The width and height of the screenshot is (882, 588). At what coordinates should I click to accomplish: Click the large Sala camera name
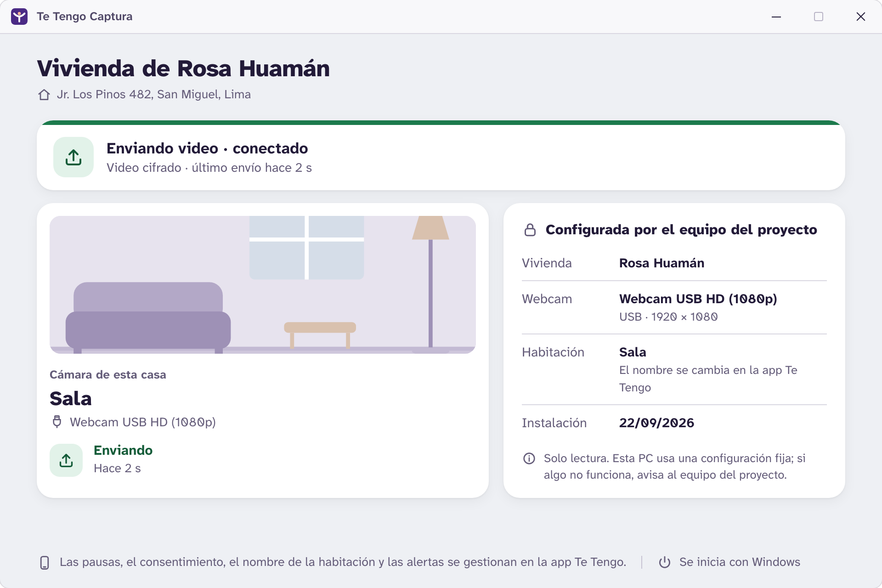pyautogui.click(x=71, y=398)
